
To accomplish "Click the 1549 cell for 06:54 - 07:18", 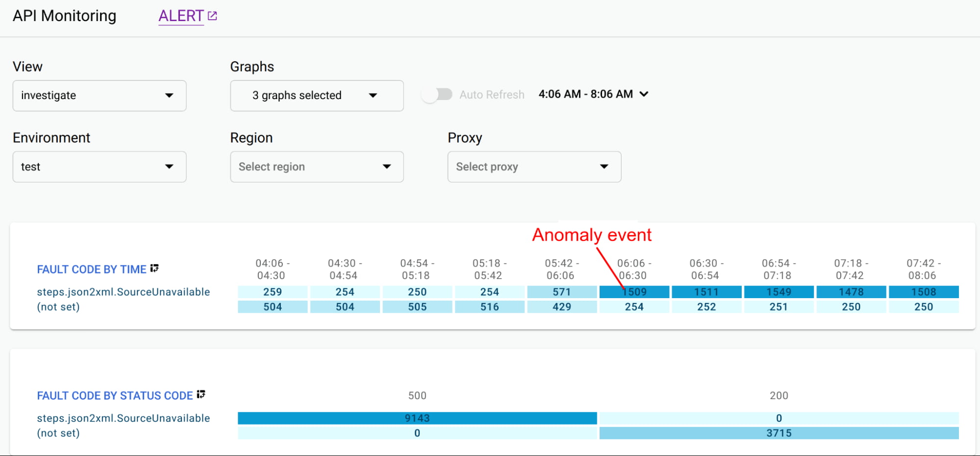I will click(779, 292).
